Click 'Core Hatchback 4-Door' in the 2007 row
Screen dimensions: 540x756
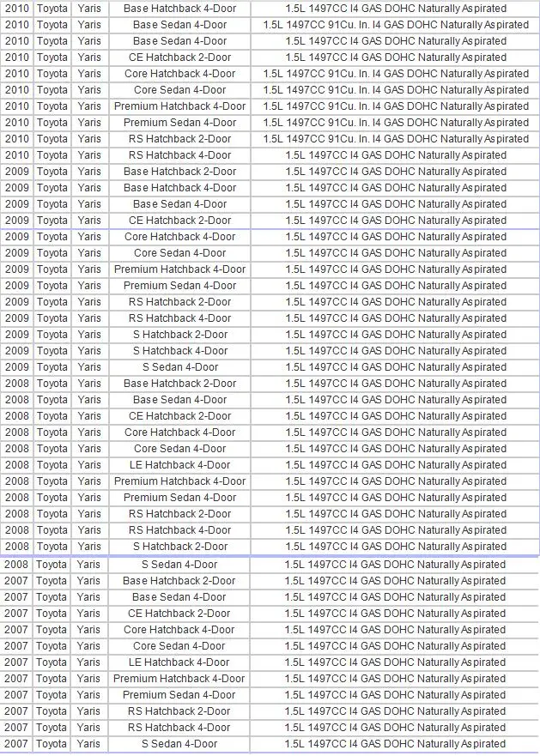pyautogui.click(x=179, y=630)
